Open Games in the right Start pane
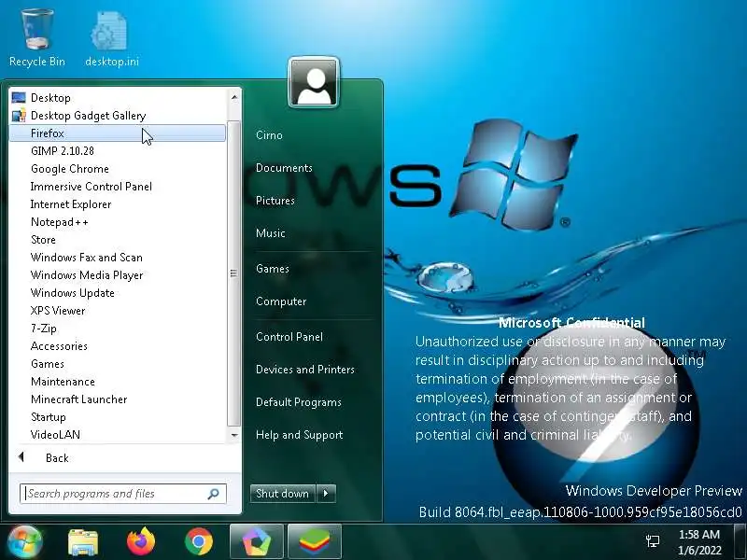This screenshot has width=747, height=560. tap(272, 269)
